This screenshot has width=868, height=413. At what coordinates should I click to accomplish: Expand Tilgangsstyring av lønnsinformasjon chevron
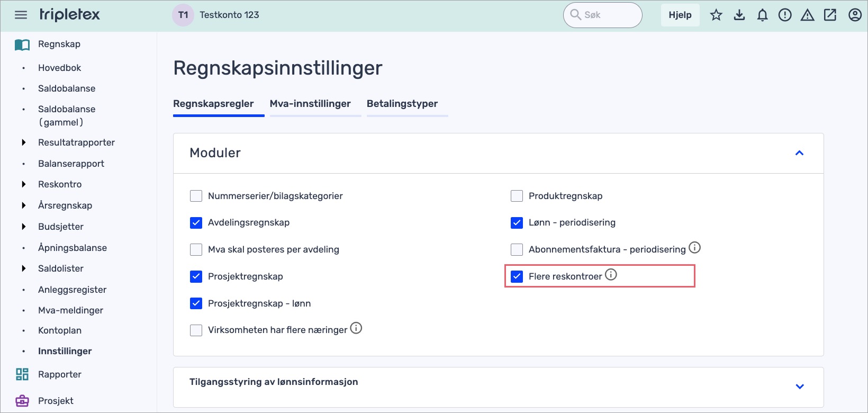(x=800, y=387)
